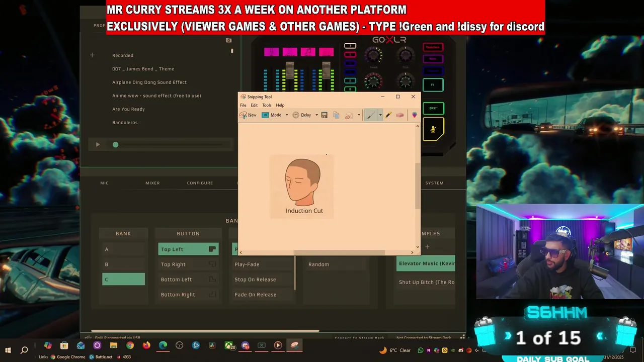Click the Recorded list entry
This screenshot has height=362, width=644.
[x=123, y=55]
